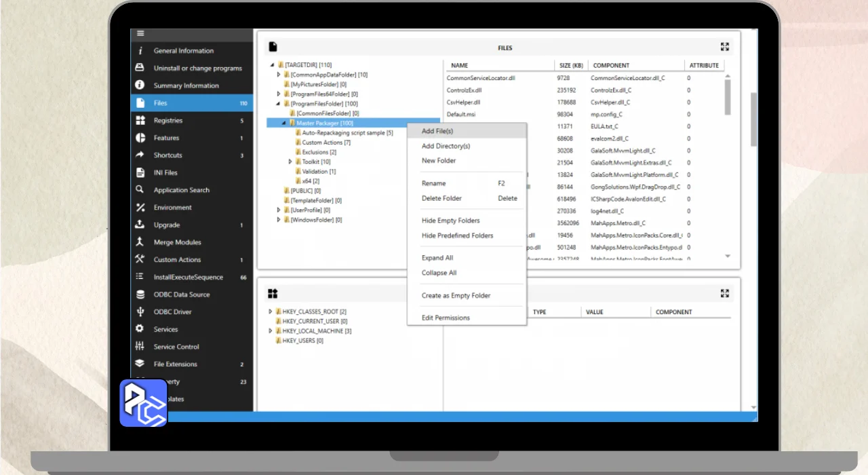Image resolution: width=868 pixels, height=475 pixels.
Task: Expand the [CommonAppDataFolder] node
Action: pos(279,75)
